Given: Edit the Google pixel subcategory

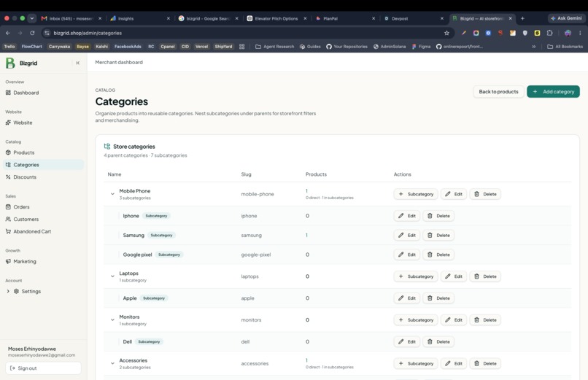Looking at the screenshot, I should coord(406,255).
